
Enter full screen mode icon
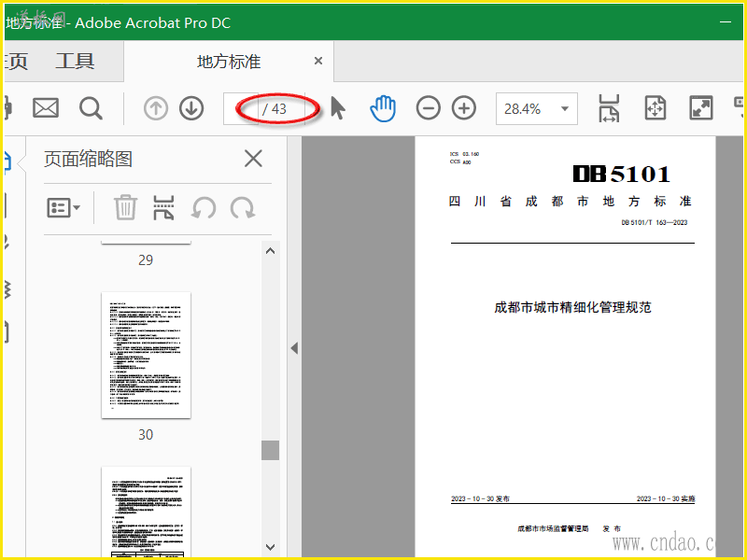(701, 108)
